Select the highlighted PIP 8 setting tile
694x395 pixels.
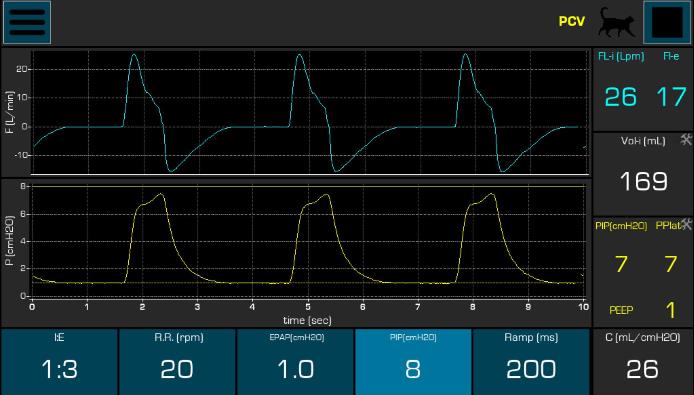click(x=413, y=361)
